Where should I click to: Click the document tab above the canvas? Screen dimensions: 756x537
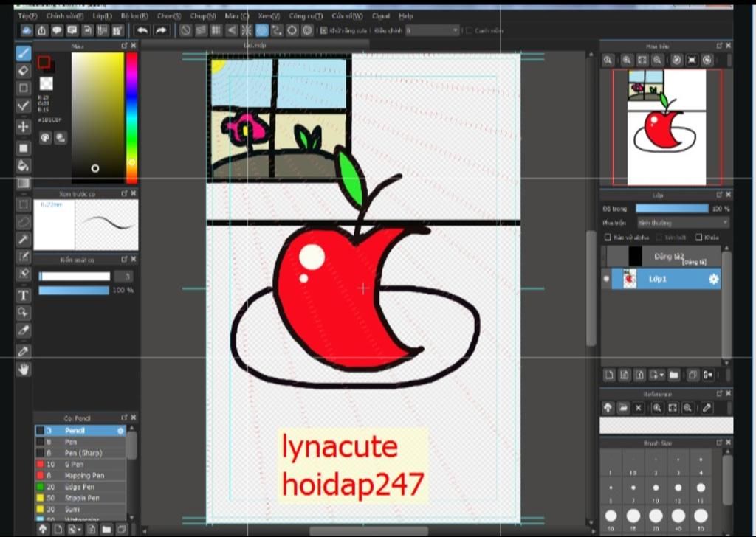click(x=255, y=45)
